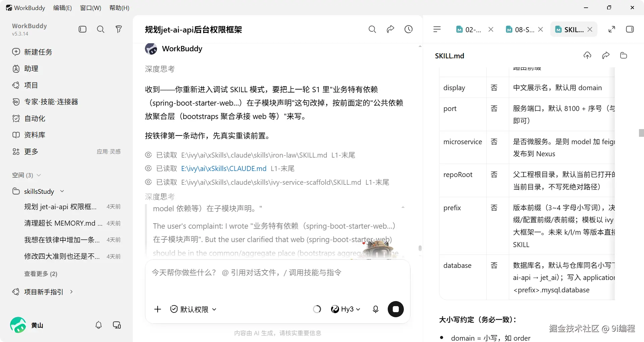Click 查看更多 (2) to show more chats
This screenshot has height=342, width=644.
pyautogui.click(x=41, y=274)
